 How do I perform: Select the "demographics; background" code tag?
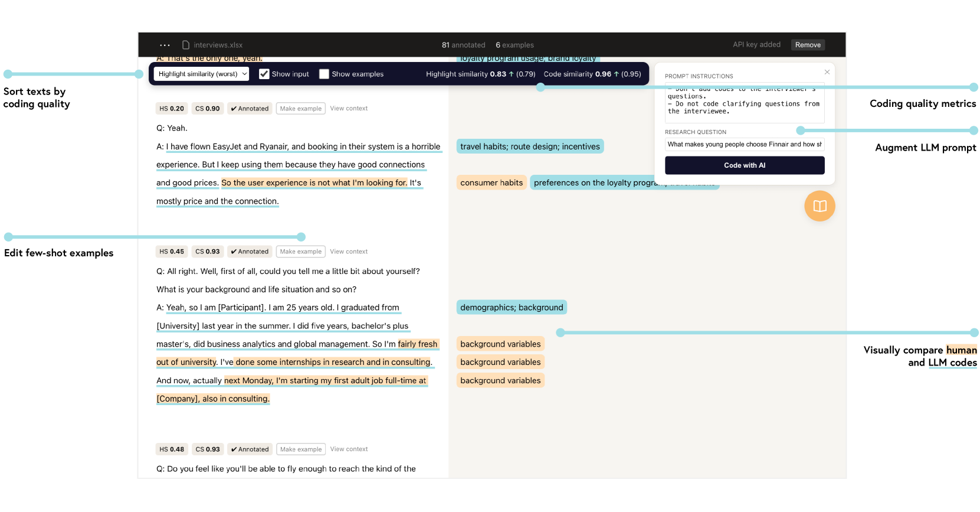(511, 307)
